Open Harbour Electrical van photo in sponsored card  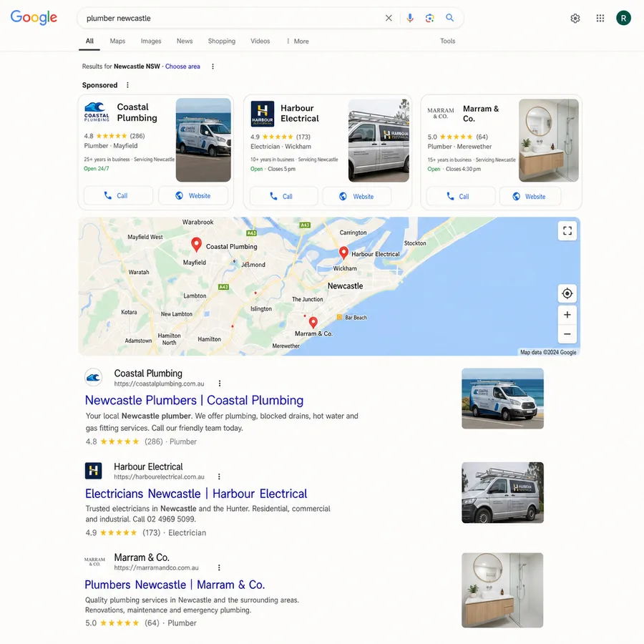379,140
